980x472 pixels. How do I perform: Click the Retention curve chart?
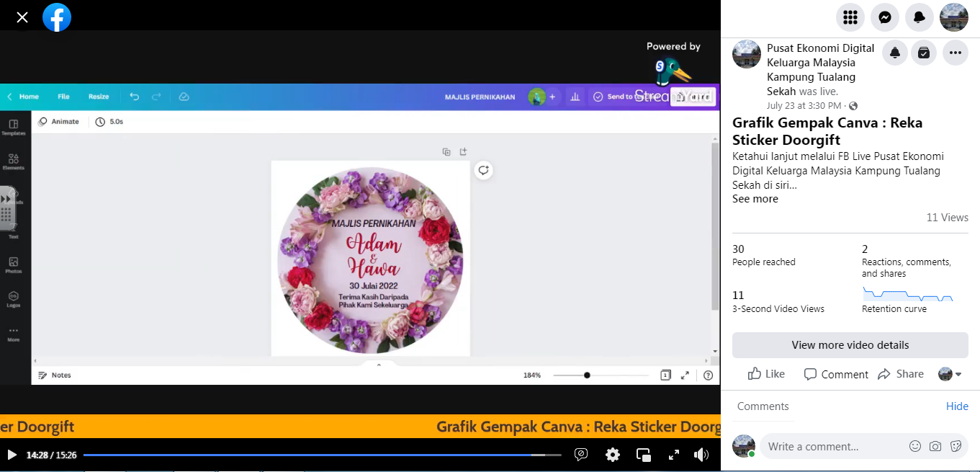click(907, 294)
